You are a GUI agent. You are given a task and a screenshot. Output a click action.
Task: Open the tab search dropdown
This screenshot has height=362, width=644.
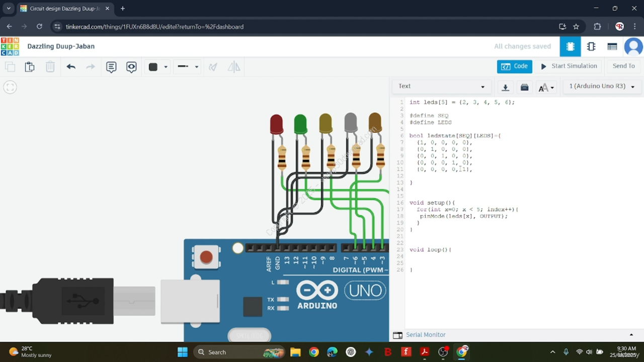9,9
